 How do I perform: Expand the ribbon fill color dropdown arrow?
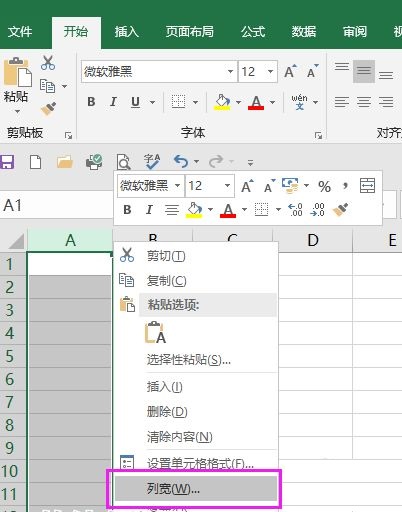pos(238,102)
